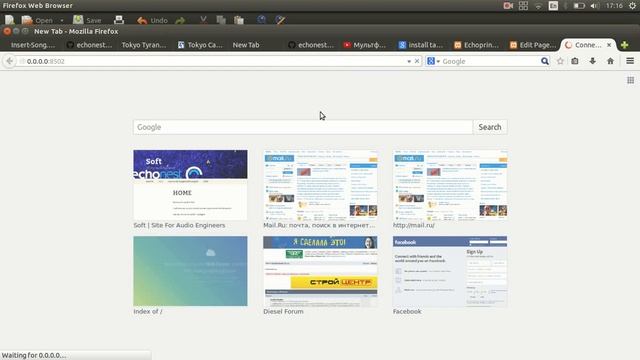Click the Undo button in background editor

[x=152, y=20]
